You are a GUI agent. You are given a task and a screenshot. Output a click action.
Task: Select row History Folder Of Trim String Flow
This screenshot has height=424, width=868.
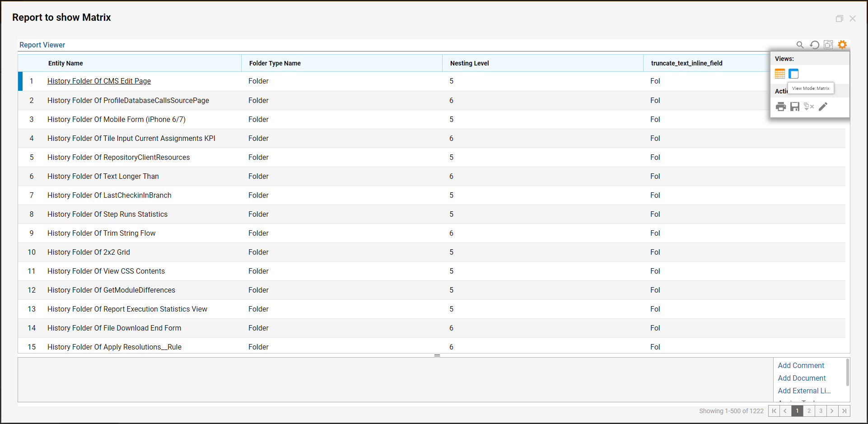[x=432, y=233]
